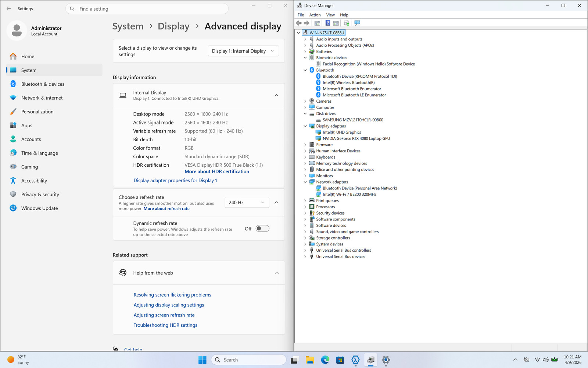Open Time & language in Settings sidebar
The width and height of the screenshot is (588, 368).
click(x=54, y=153)
